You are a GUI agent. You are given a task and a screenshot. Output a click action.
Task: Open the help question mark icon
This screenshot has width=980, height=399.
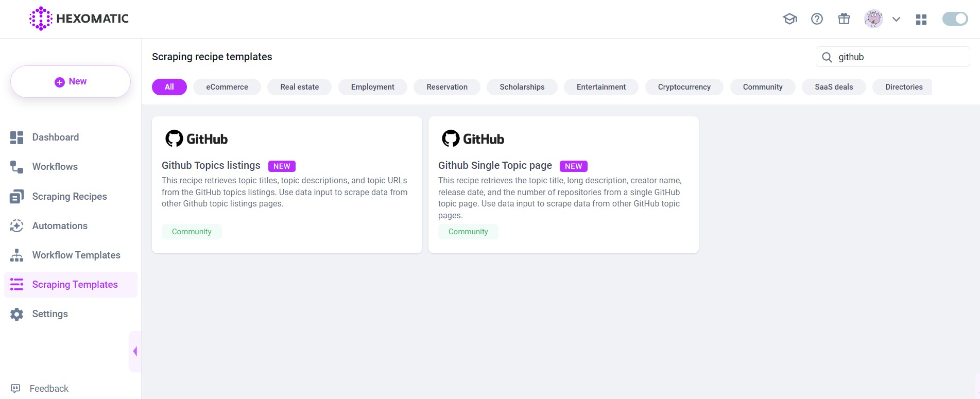pos(817,19)
